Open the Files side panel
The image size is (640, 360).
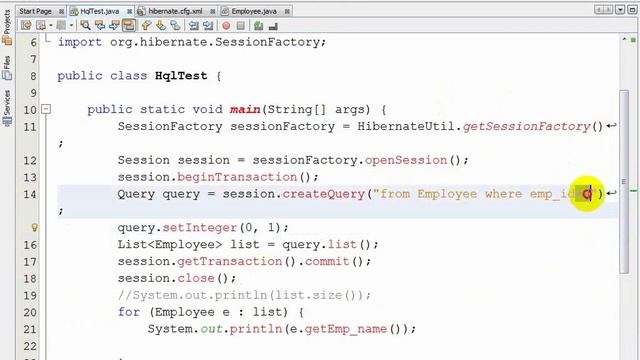[7, 68]
